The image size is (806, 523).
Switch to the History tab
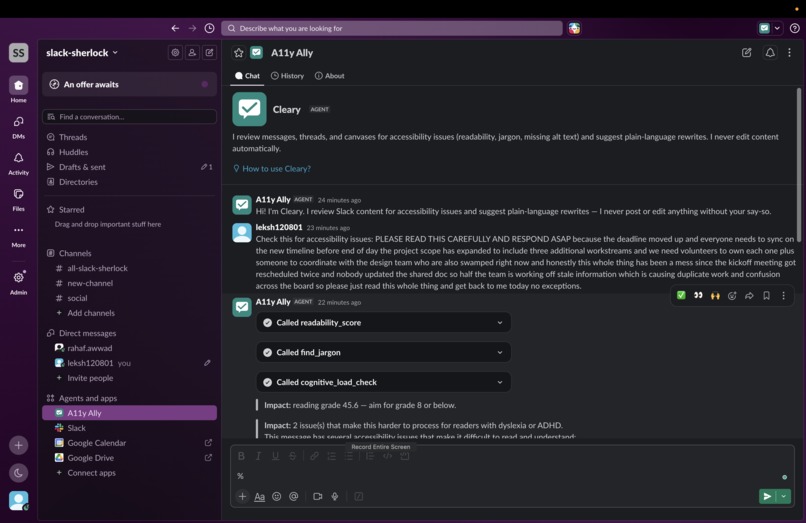click(x=287, y=76)
